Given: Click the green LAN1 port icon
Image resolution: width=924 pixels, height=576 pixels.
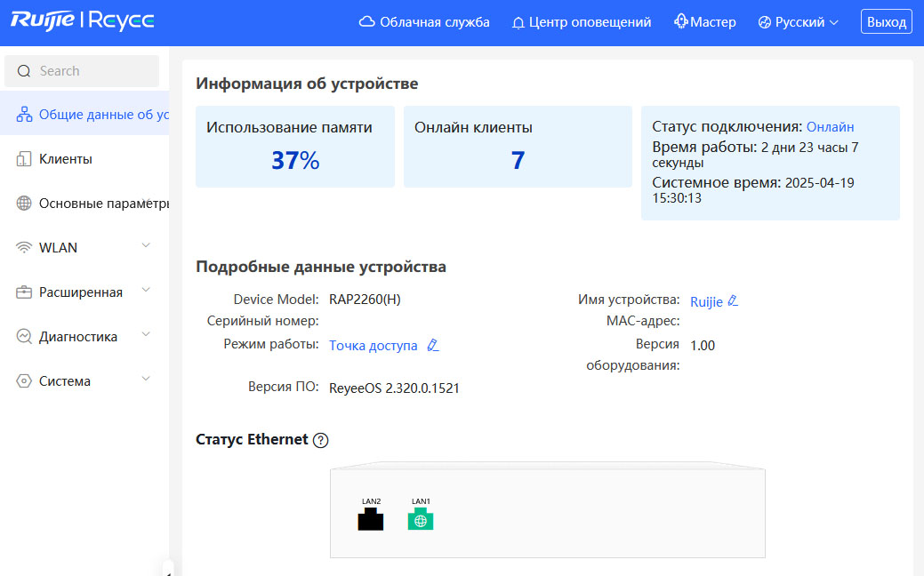Looking at the screenshot, I should pos(420,520).
